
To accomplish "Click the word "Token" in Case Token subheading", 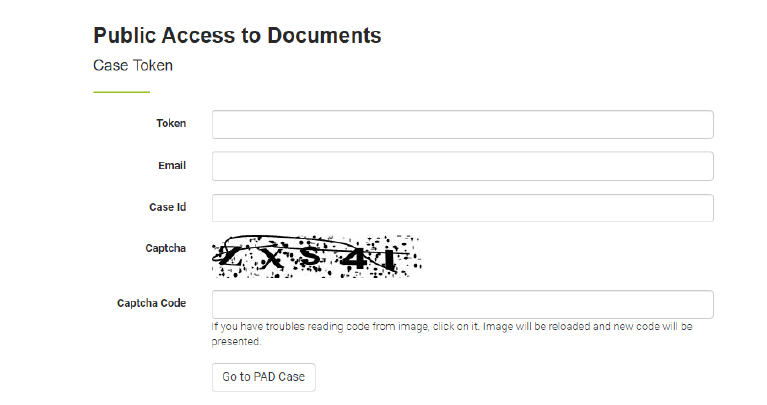I will (153, 66).
